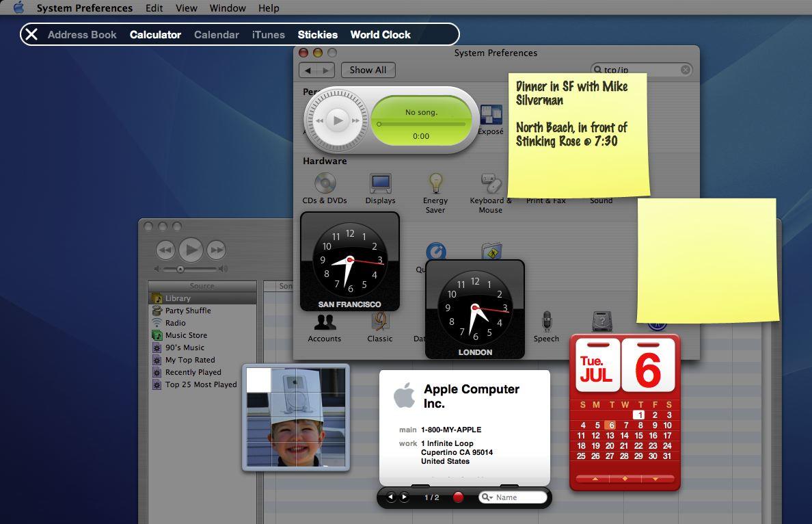812x524 pixels.
Task: Choose World Clock in the widget bar
Action: (381, 35)
